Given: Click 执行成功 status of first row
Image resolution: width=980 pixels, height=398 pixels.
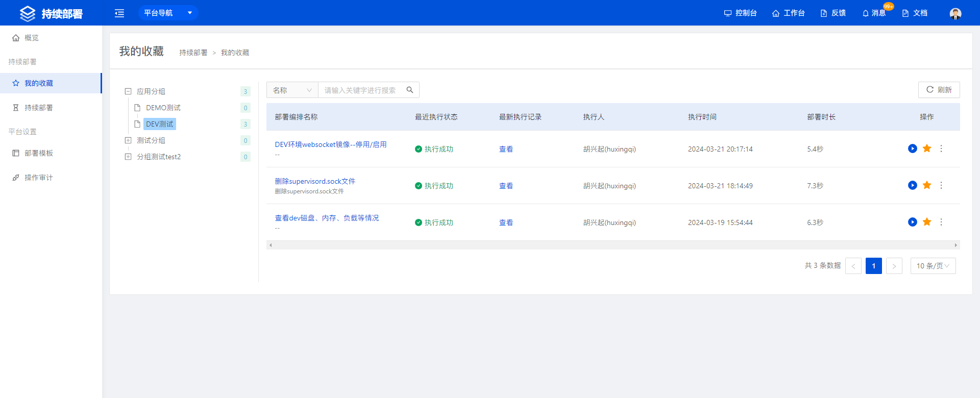Looking at the screenshot, I should (434, 149).
